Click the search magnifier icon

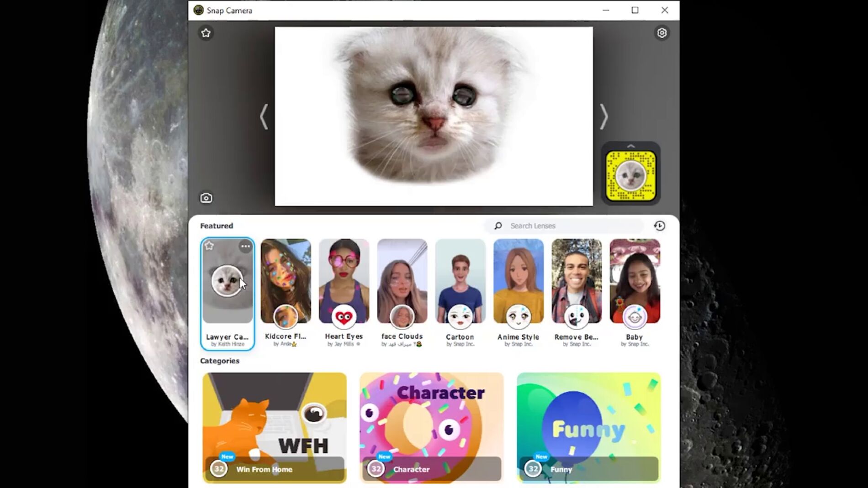pos(498,226)
